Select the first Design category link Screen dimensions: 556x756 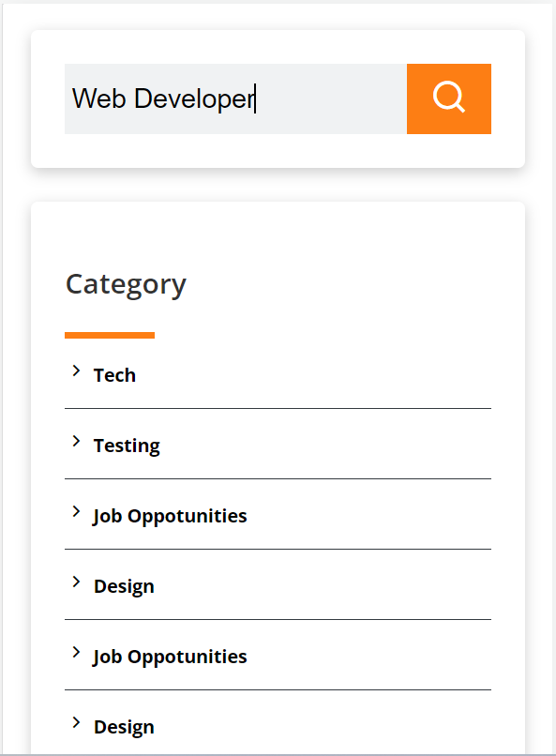[x=124, y=587]
